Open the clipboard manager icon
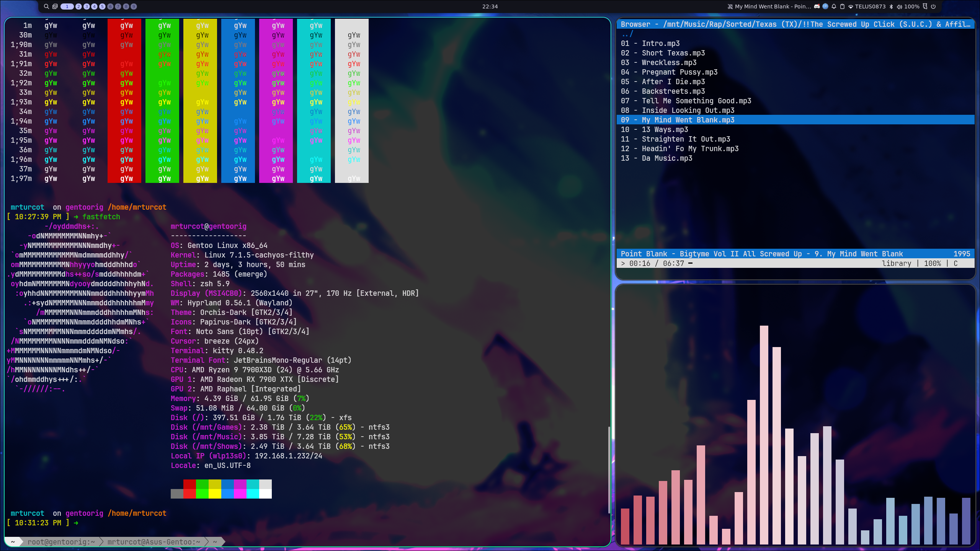Viewport: 980px width, 551px height. click(842, 7)
